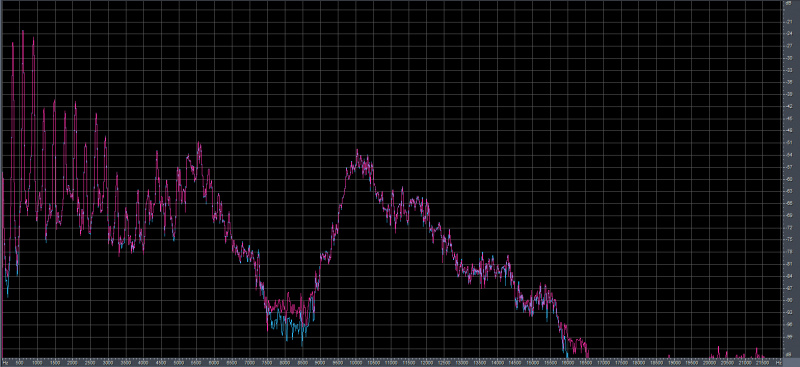Click the 12000 frequency axis label

click(427, 363)
